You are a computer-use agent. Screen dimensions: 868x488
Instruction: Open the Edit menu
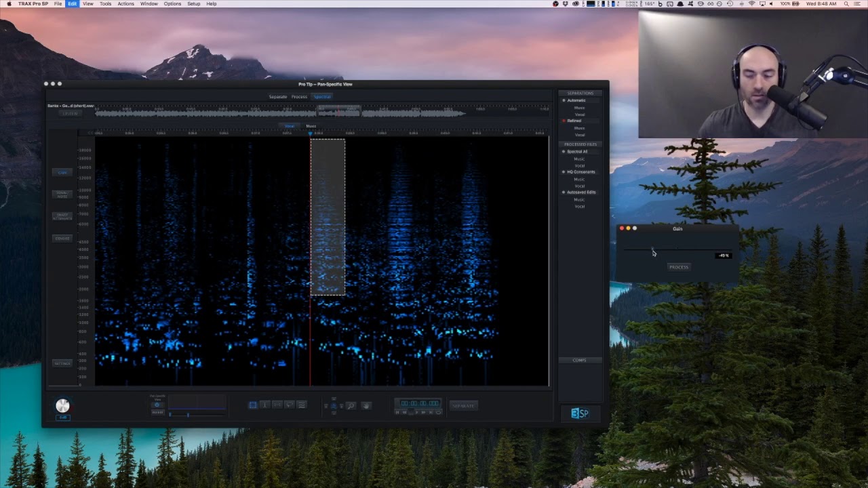click(x=72, y=4)
